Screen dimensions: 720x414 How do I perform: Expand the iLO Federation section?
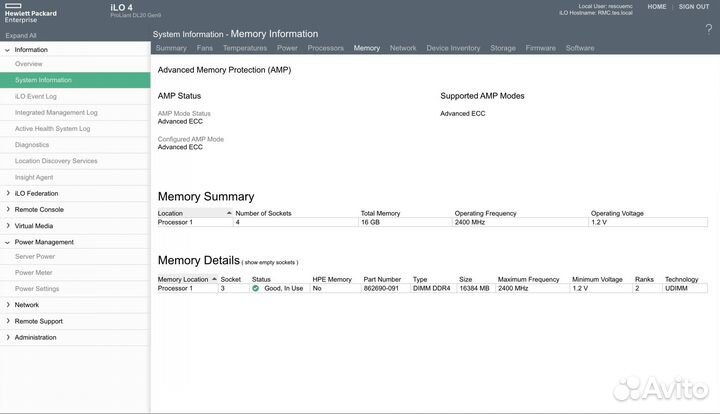[7, 193]
